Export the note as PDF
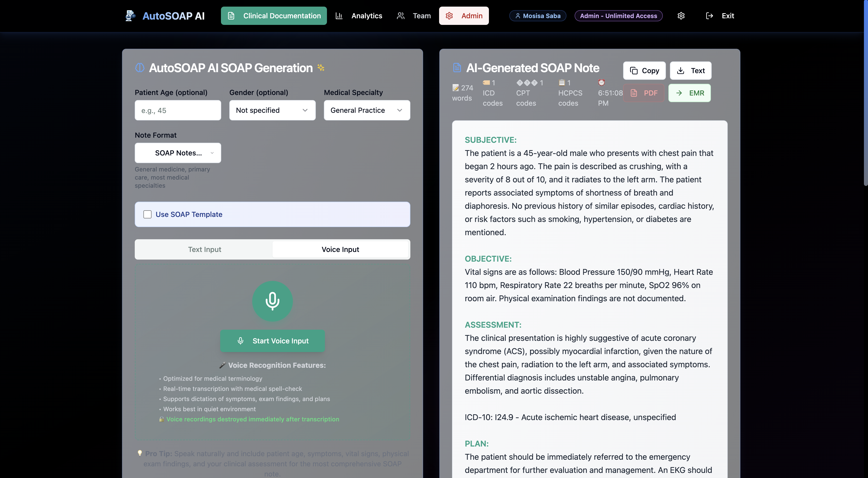Screen dimensions: 868x478 (643, 93)
